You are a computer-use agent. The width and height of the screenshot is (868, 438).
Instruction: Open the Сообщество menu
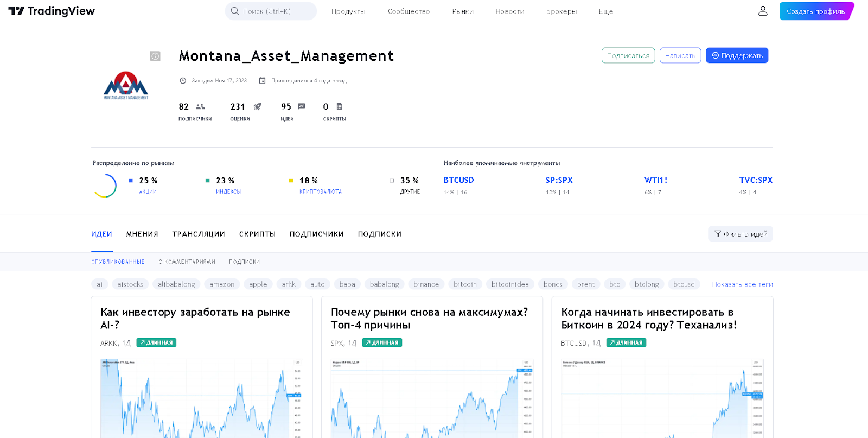pyautogui.click(x=409, y=11)
